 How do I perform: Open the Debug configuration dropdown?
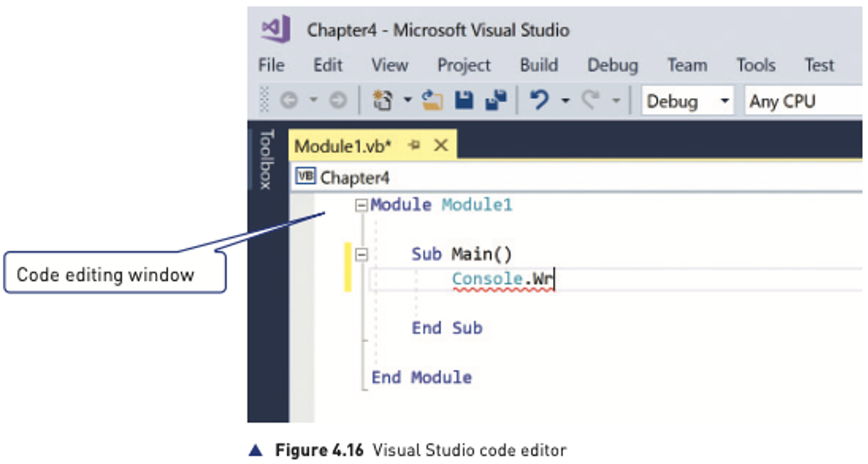pyautogui.click(x=688, y=100)
